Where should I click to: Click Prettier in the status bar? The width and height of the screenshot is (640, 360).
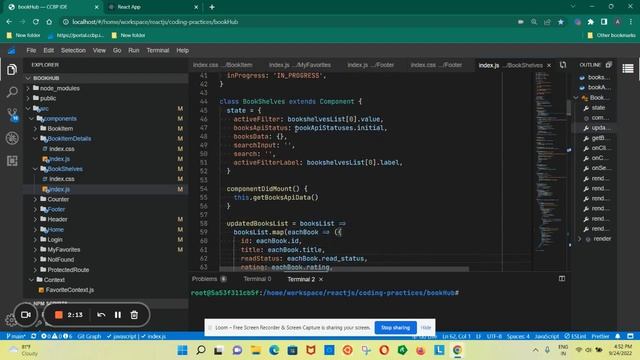coord(600,336)
